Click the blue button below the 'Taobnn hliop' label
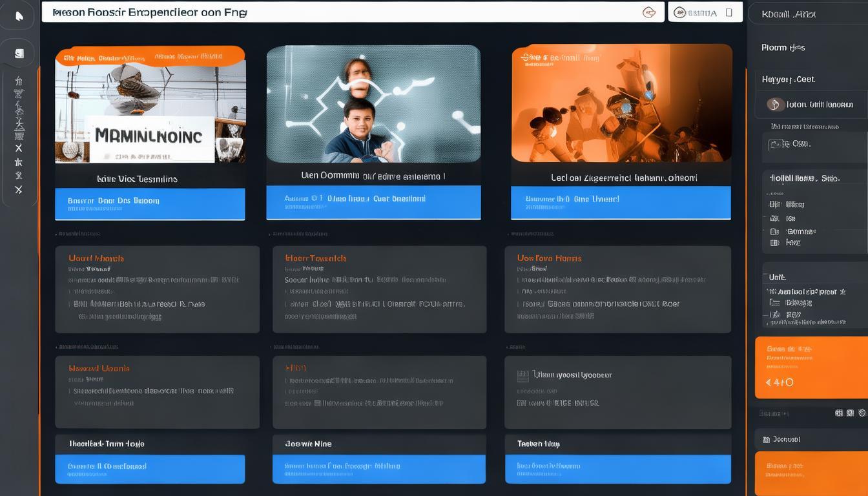Image resolution: width=868 pixels, height=496 pixels. tap(618, 469)
